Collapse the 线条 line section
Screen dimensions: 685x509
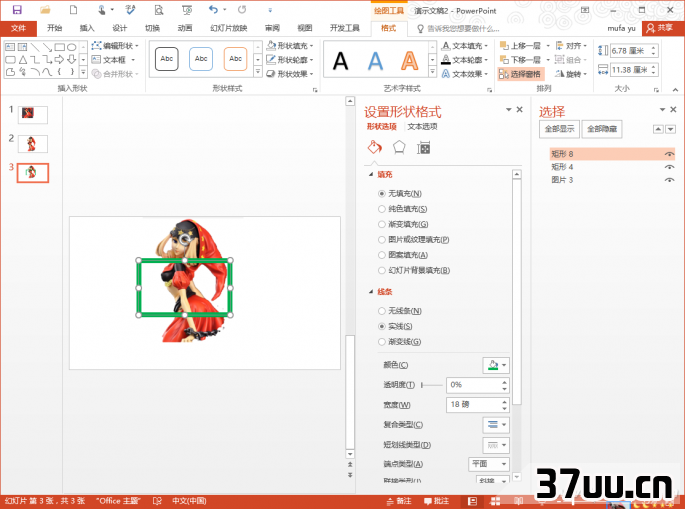[x=371, y=291]
